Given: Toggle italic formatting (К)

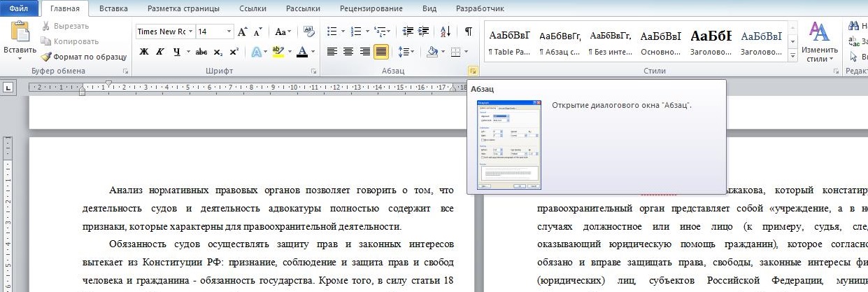Looking at the screenshot, I should (159, 52).
